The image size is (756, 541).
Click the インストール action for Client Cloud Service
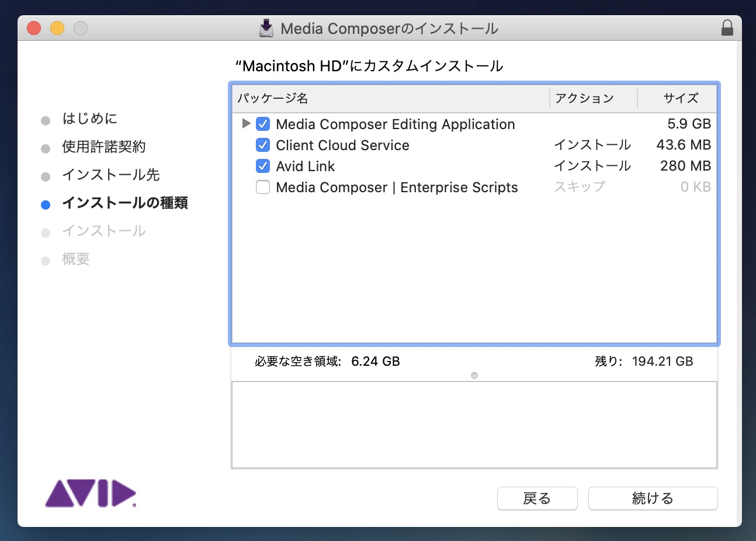click(x=592, y=145)
